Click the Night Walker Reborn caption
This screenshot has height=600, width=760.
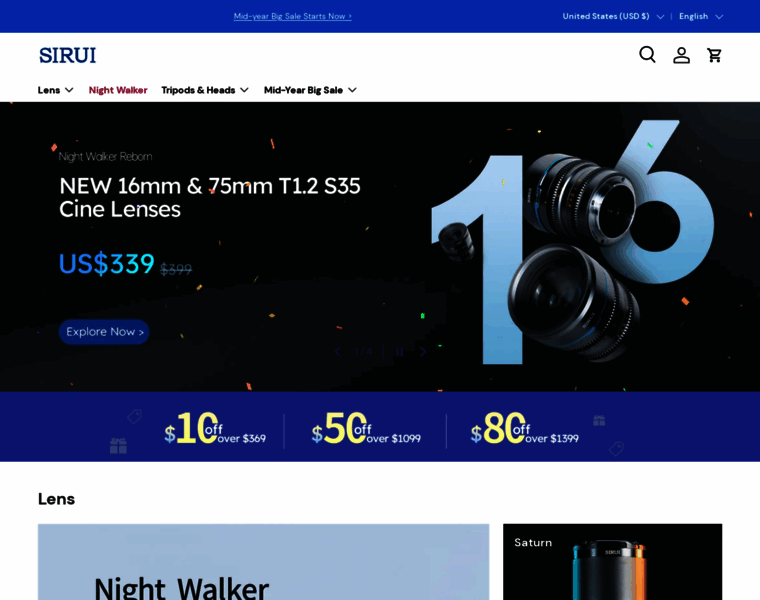tap(105, 157)
